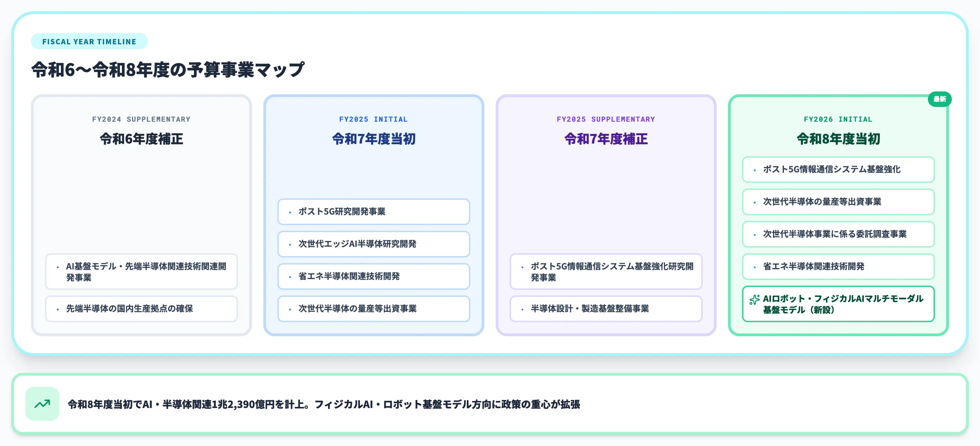This screenshot has height=446, width=980.
Task: Open ポスト5G研究開発事業 item
Action: [373, 211]
